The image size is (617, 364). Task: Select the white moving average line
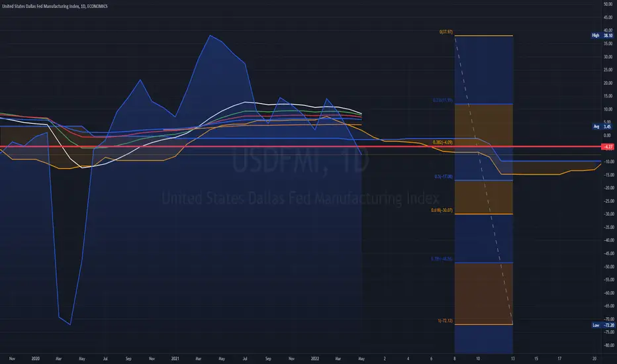(244, 103)
